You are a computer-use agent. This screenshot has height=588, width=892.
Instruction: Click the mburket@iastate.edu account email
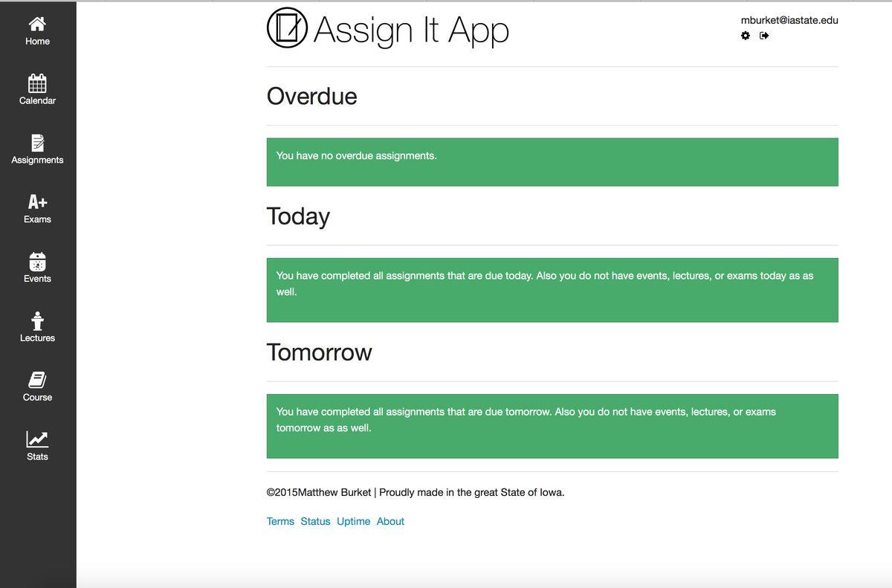[x=789, y=20]
